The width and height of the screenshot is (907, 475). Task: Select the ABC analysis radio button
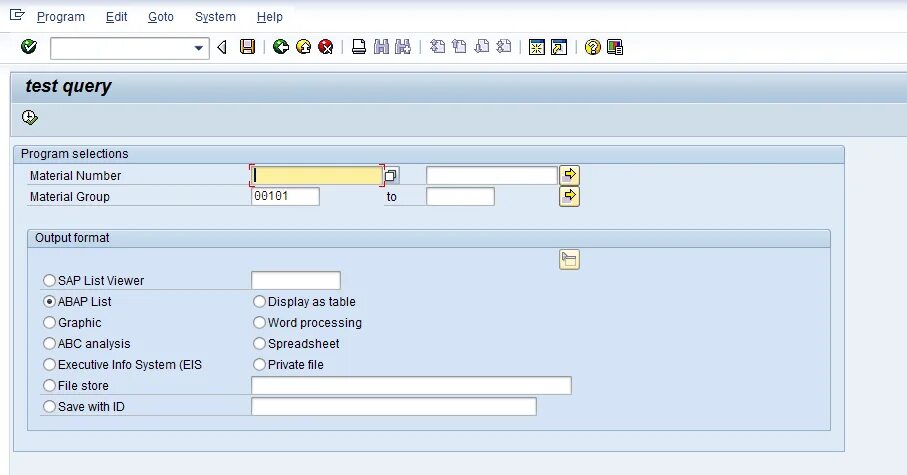coord(50,344)
